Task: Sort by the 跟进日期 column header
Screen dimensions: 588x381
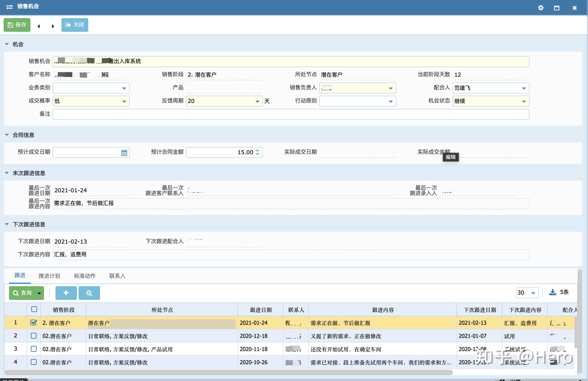Action: click(x=261, y=310)
